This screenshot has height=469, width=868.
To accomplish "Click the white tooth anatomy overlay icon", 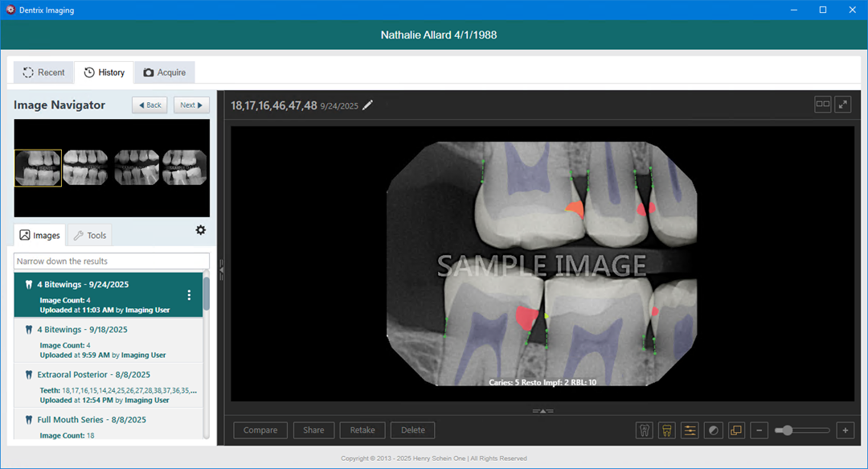I will click(644, 430).
